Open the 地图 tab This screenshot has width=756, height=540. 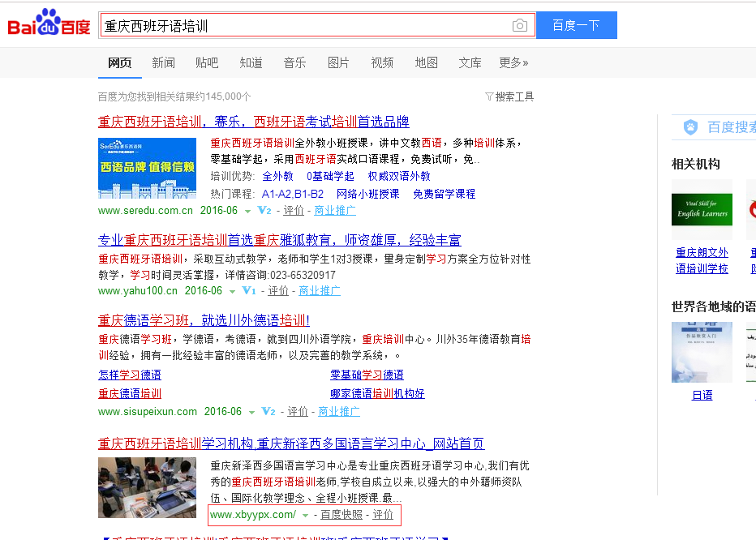click(426, 62)
